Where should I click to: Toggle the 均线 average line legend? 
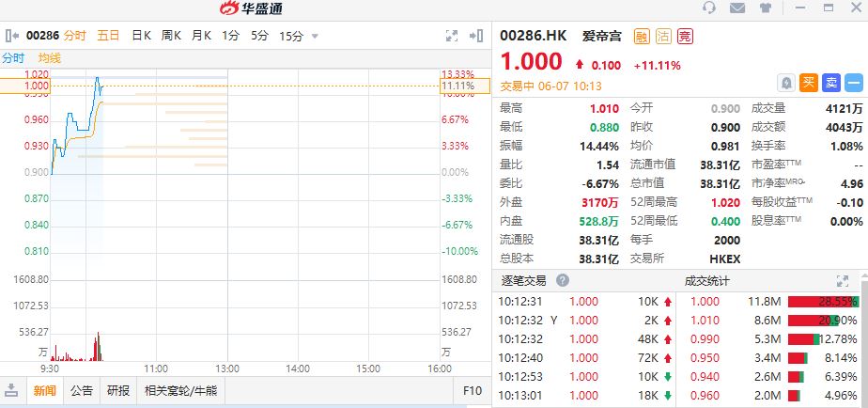pos(50,58)
